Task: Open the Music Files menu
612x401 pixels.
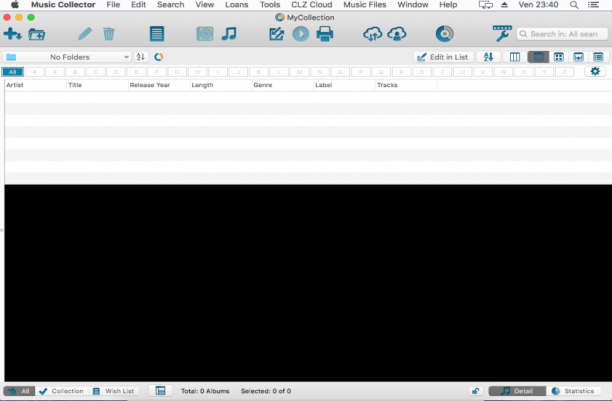Action: pyautogui.click(x=365, y=5)
